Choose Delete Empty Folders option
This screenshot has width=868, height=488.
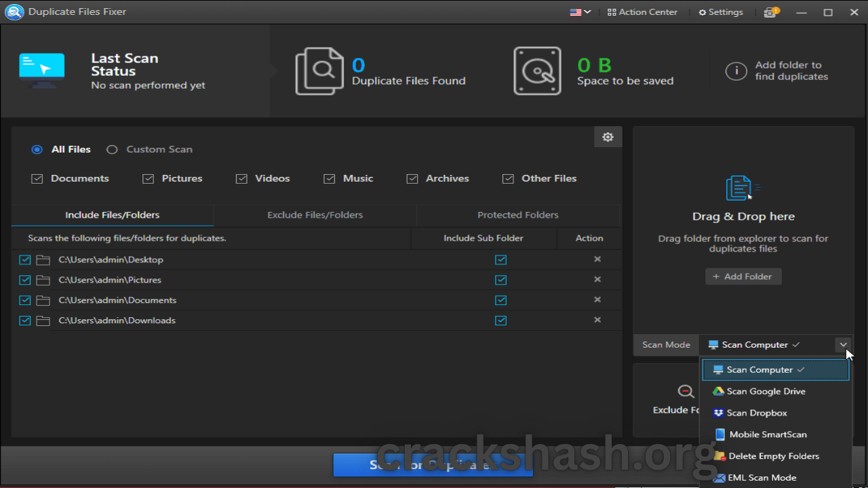775,456
